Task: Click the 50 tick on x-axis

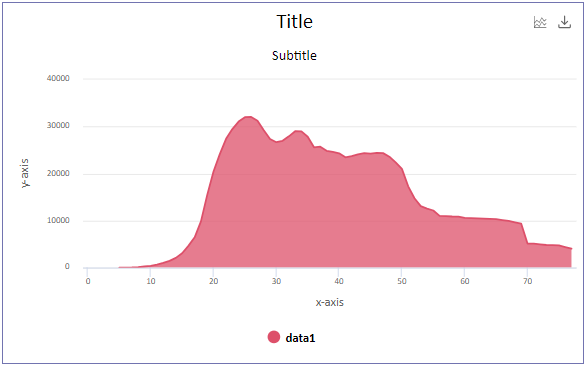Action: point(402,281)
